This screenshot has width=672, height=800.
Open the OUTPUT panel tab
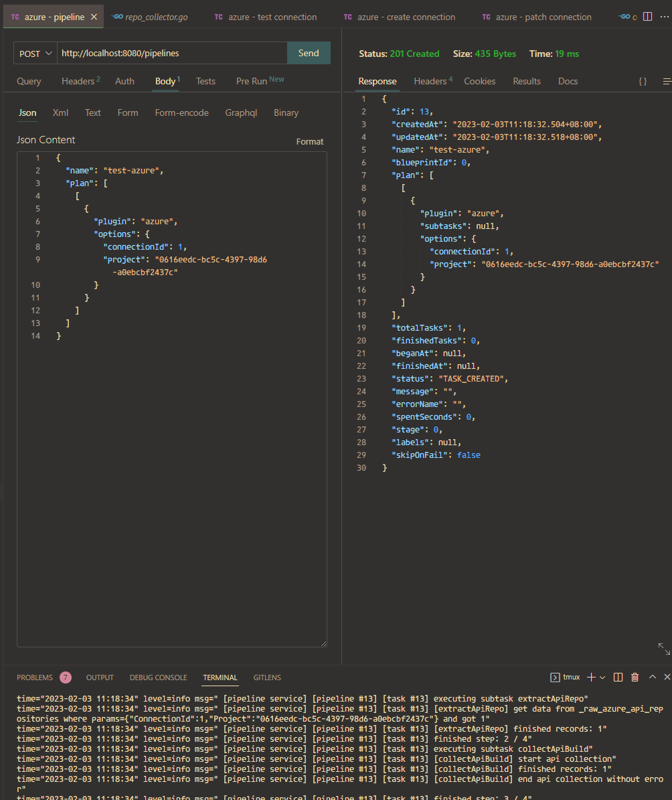(x=100, y=677)
